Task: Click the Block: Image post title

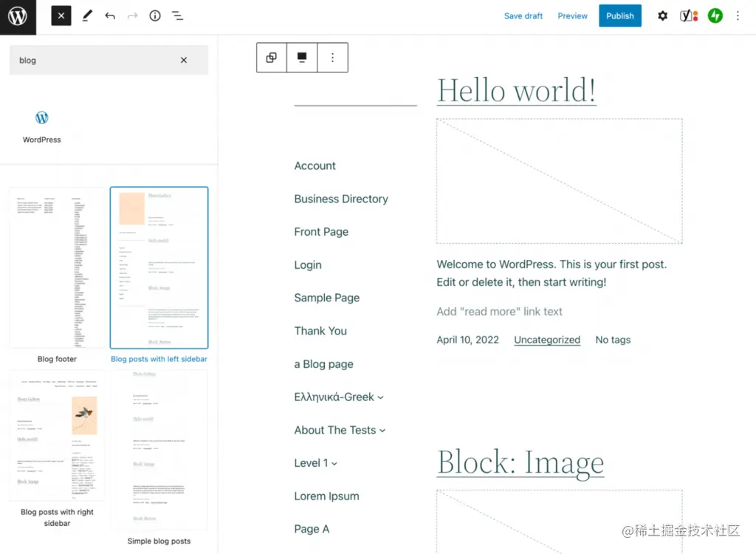Action: 520,462
